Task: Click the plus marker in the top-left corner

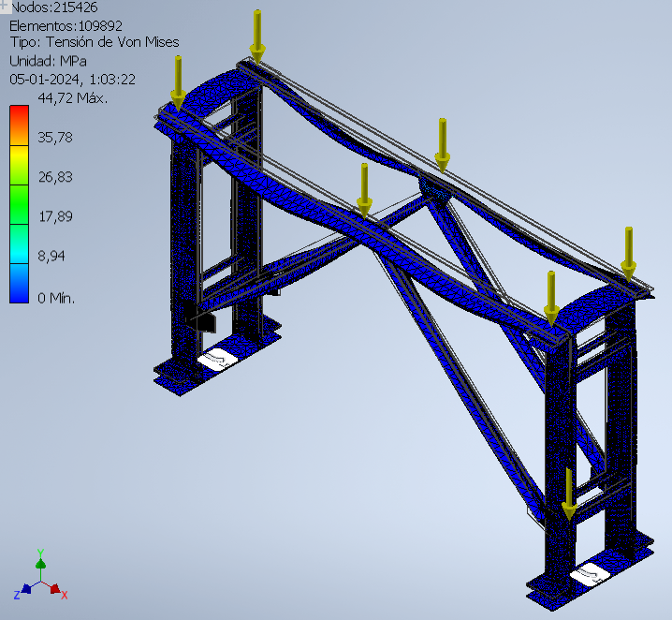Action: (5, 6)
